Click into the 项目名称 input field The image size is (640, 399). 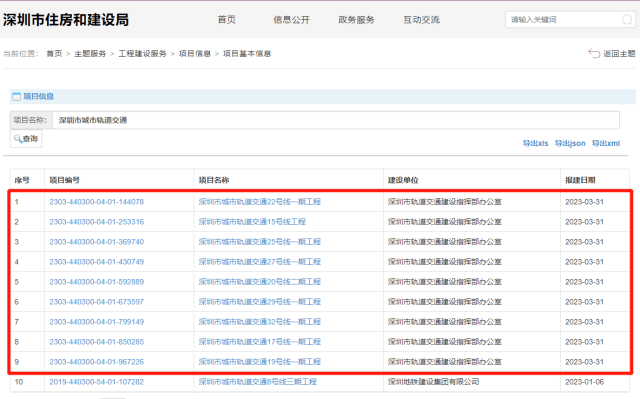(x=336, y=120)
